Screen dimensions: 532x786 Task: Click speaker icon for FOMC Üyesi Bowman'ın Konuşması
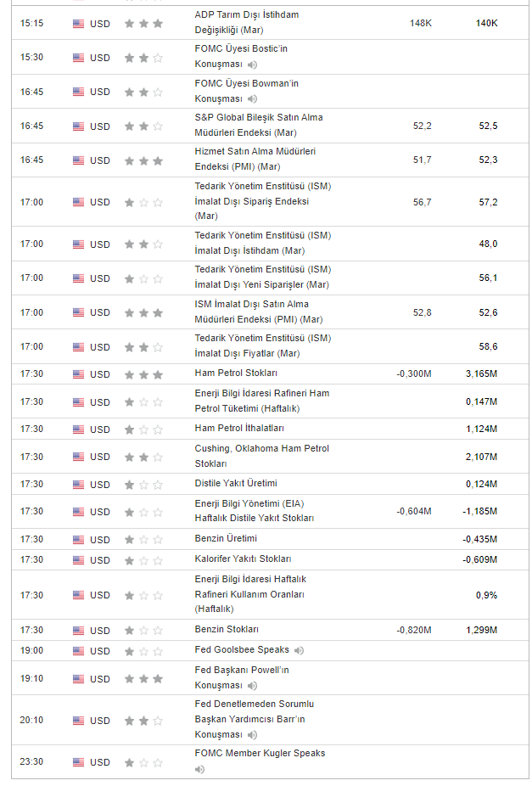[x=253, y=99]
